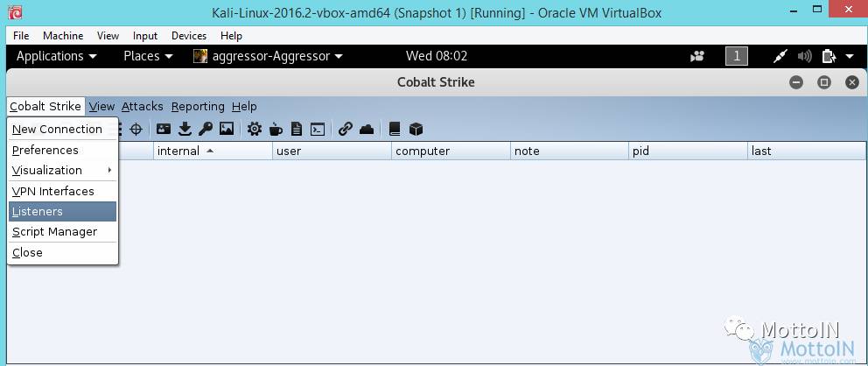
Task: Open VirtualBox Input menu
Action: (145, 35)
